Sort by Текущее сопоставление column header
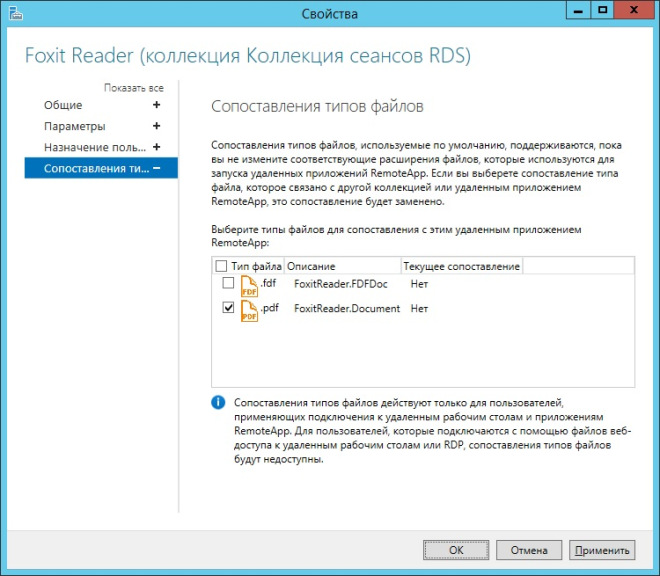 (x=461, y=267)
